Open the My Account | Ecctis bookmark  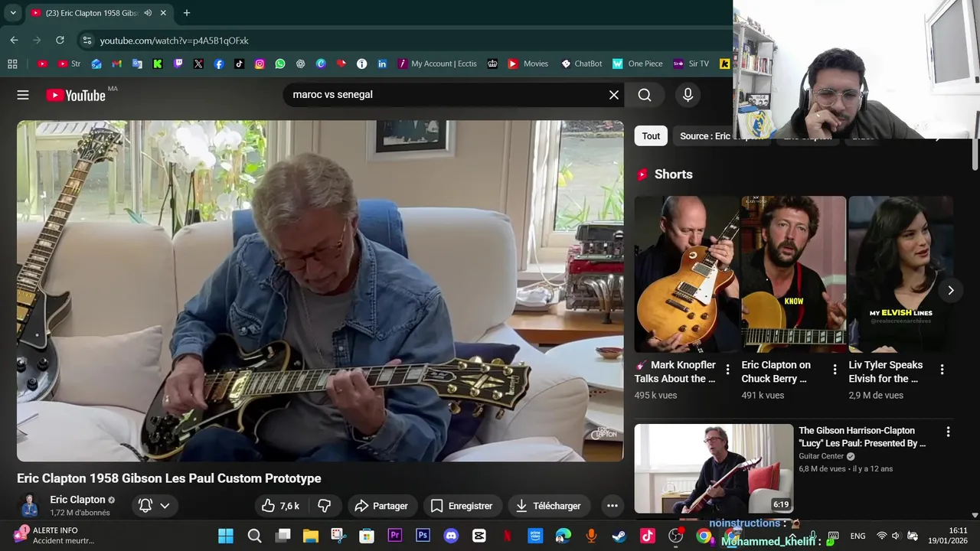[x=437, y=64]
